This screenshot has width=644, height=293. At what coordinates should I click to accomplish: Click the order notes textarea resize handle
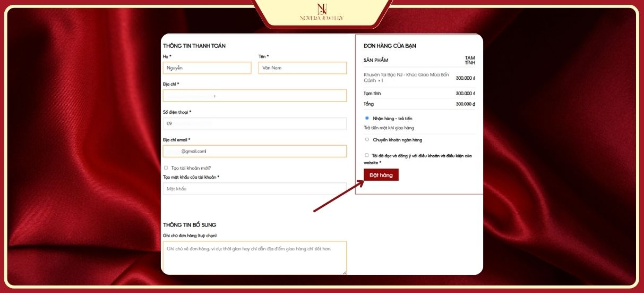click(x=344, y=272)
